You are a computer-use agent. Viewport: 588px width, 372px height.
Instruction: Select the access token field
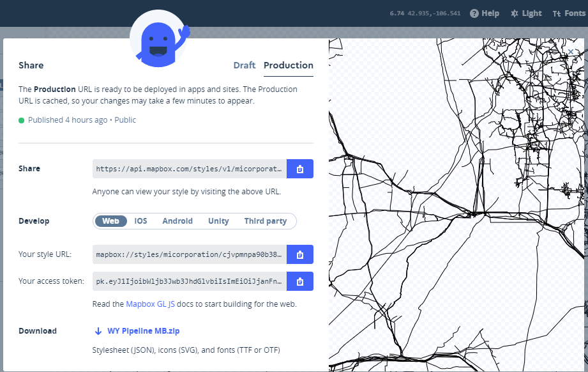190,281
